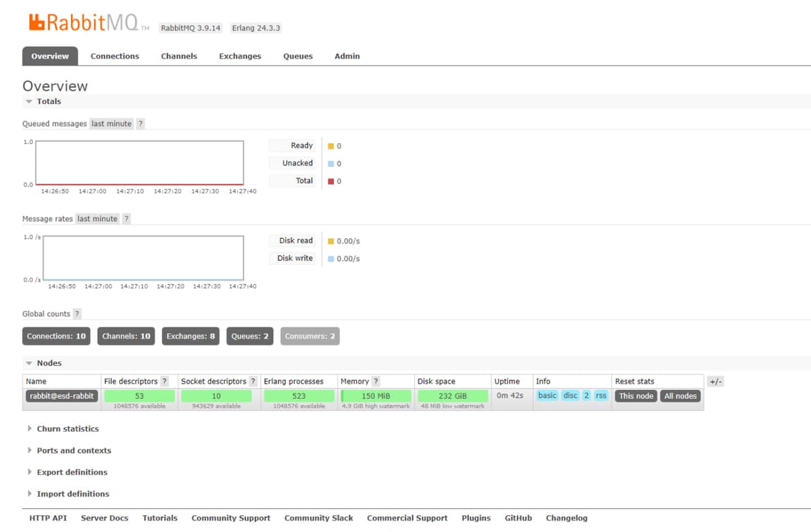Click the yellow Ready color swatch
The image size is (811, 532).
(x=330, y=146)
